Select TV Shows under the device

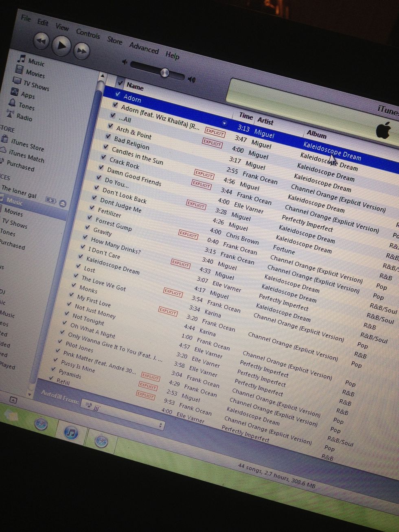[x=14, y=223]
